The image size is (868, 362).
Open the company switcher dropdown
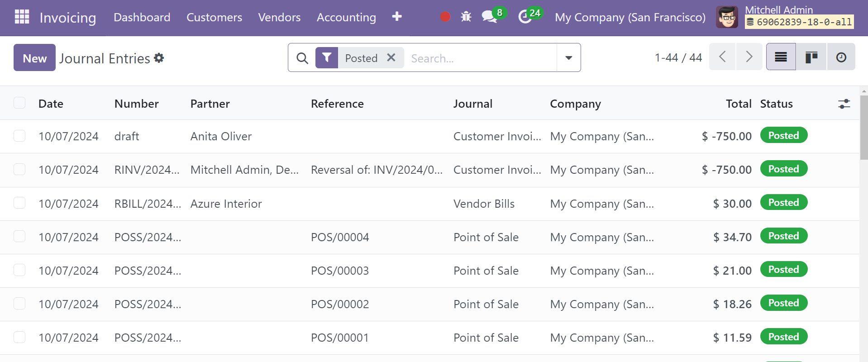point(630,17)
